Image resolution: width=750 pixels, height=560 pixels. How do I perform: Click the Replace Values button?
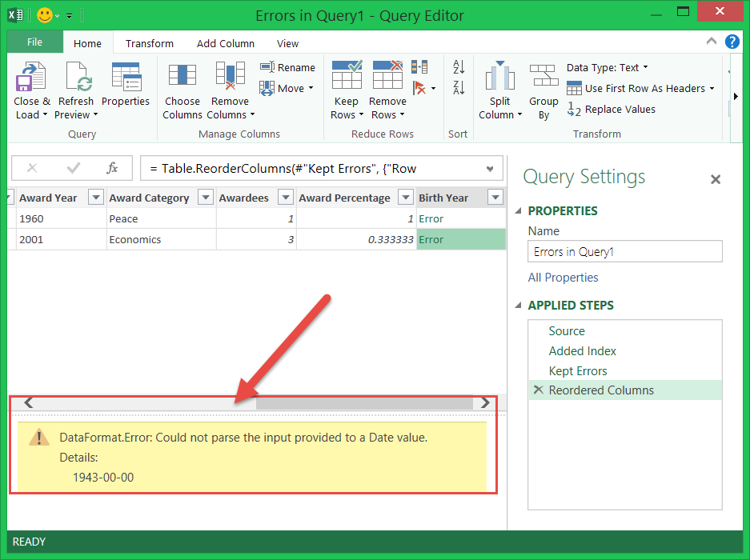[612, 110]
